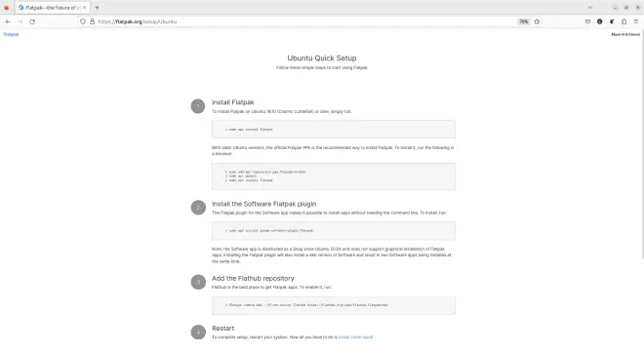This screenshot has width=644, height=353.
Task: Open the extensions puzzle icon
Action: 624,21
